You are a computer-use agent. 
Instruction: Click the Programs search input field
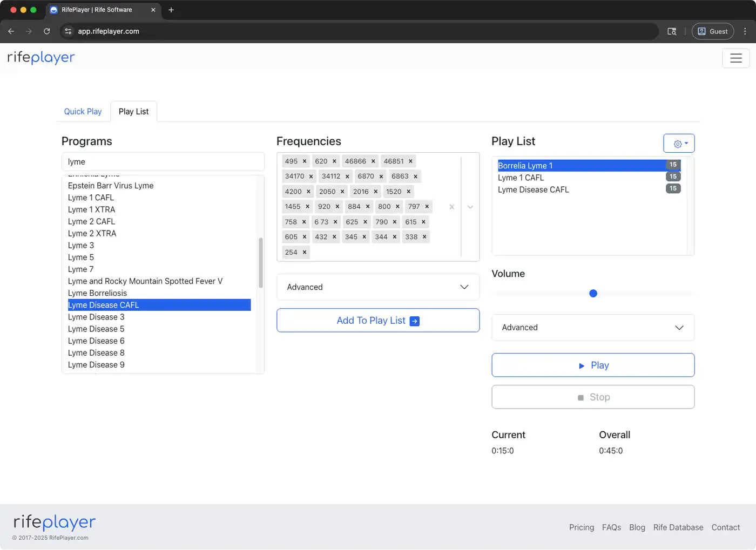click(x=163, y=162)
